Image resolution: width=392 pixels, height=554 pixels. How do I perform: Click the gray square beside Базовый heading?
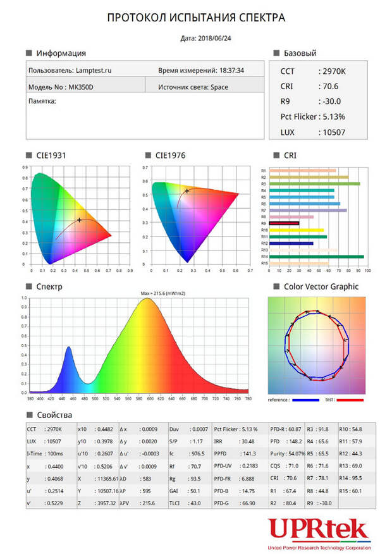[x=276, y=53]
